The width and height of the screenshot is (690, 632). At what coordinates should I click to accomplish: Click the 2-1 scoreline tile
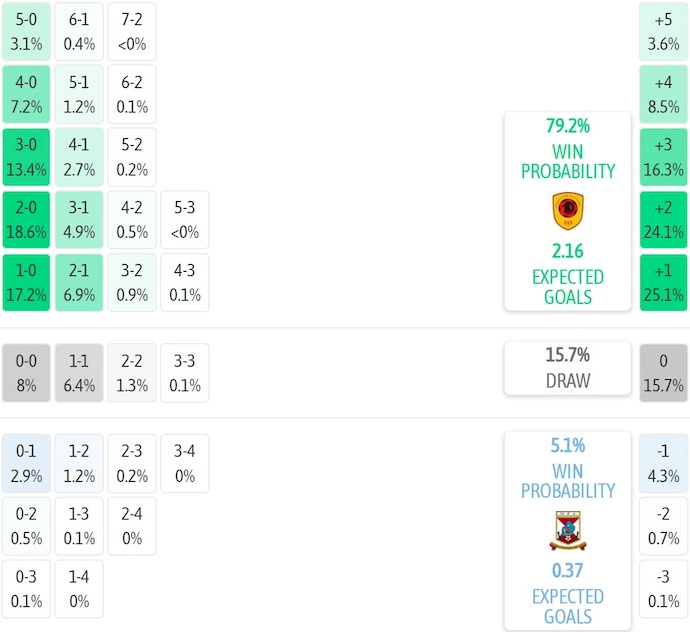pos(79,283)
